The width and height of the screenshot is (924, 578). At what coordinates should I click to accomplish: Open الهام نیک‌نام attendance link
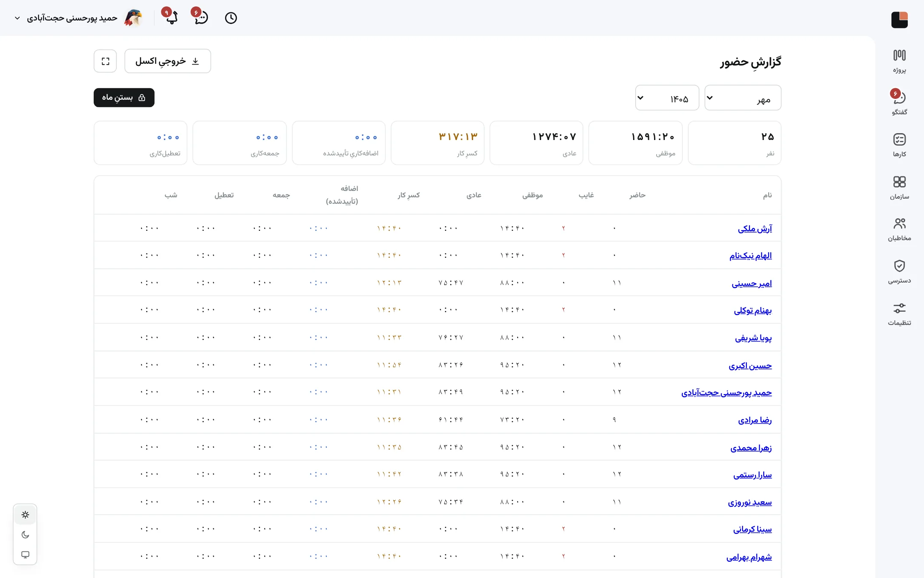coord(750,256)
